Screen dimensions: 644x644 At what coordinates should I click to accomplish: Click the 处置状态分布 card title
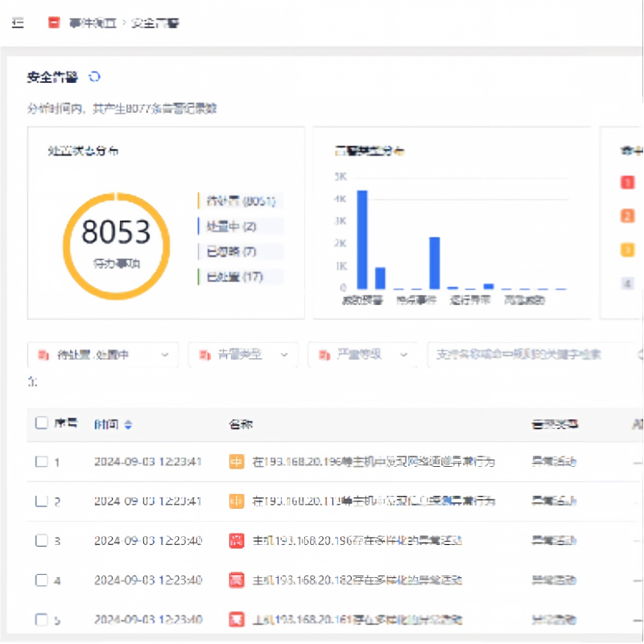click(83, 151)
